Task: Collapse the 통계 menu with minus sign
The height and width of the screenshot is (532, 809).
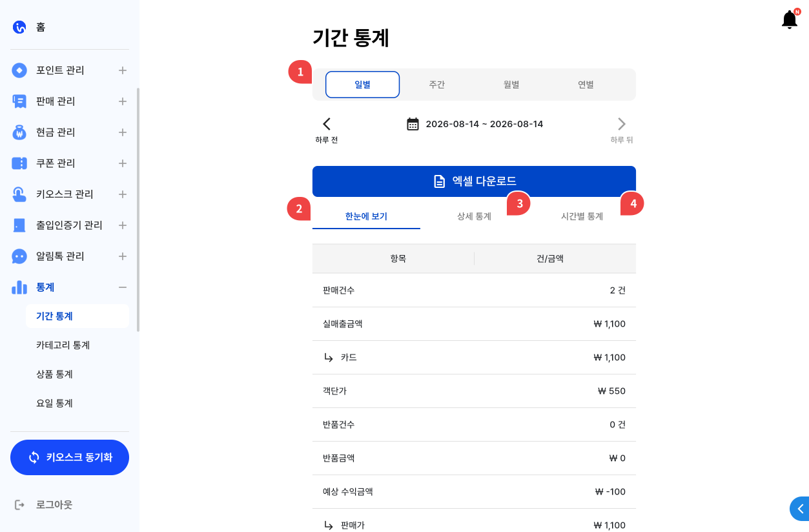Action: (x=123, y=287)
